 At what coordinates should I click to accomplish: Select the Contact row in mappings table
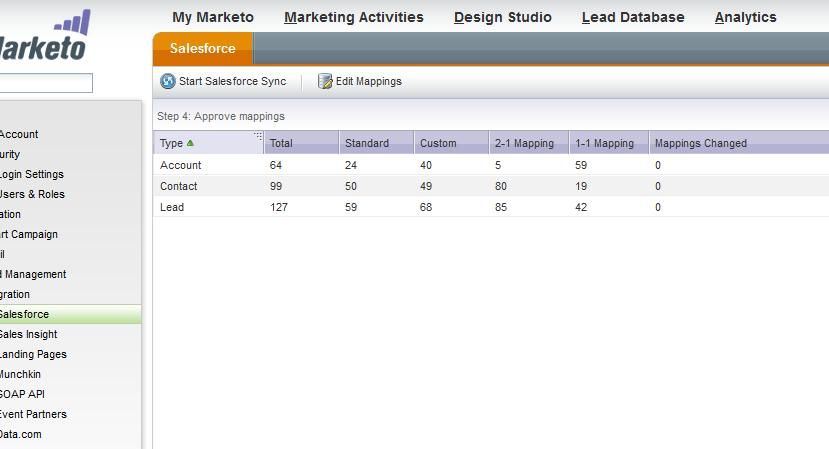pos(179,186)
